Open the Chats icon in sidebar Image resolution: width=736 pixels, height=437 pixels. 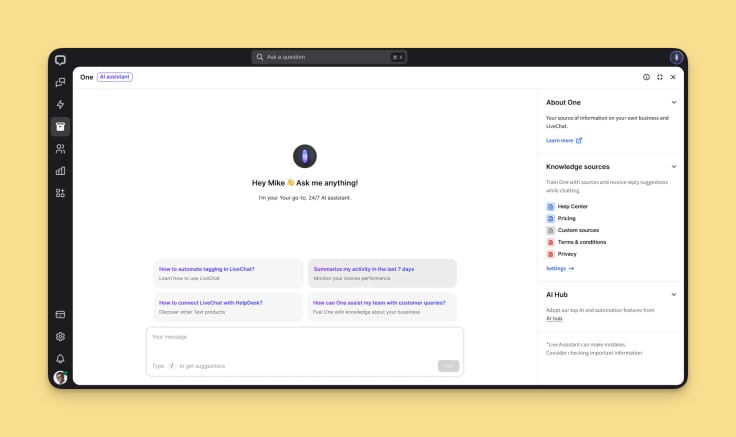coord(61,82)
